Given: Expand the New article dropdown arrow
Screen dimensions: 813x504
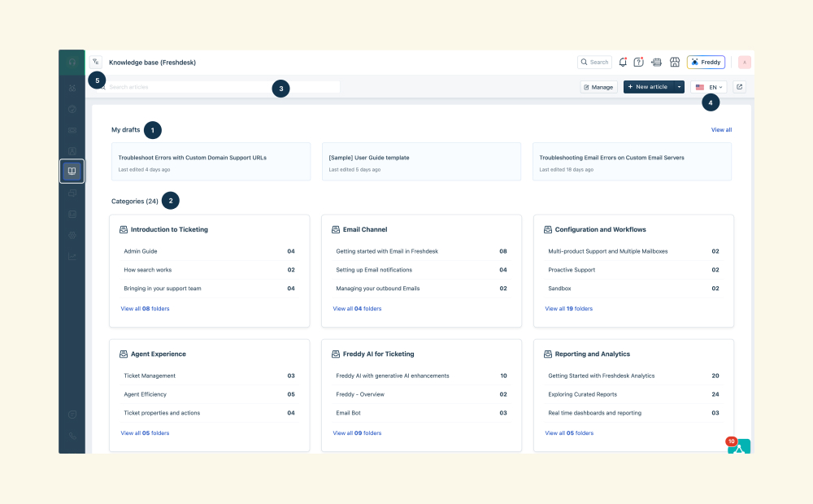Looking at the screenshot, I should [x=679, y=87].
